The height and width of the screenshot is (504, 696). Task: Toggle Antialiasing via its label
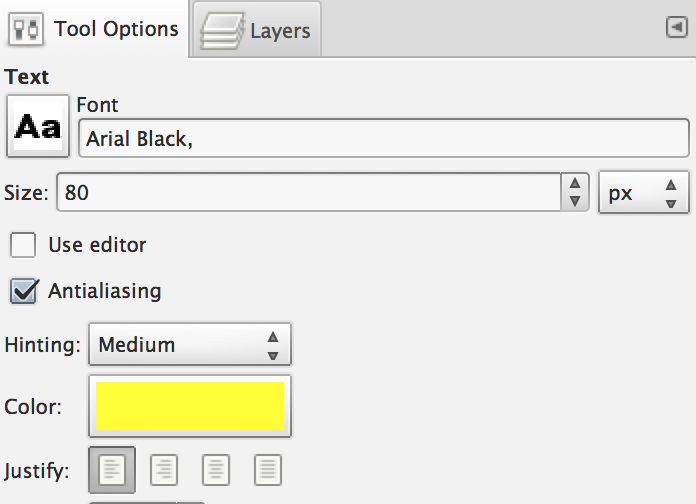click(105, 291)
